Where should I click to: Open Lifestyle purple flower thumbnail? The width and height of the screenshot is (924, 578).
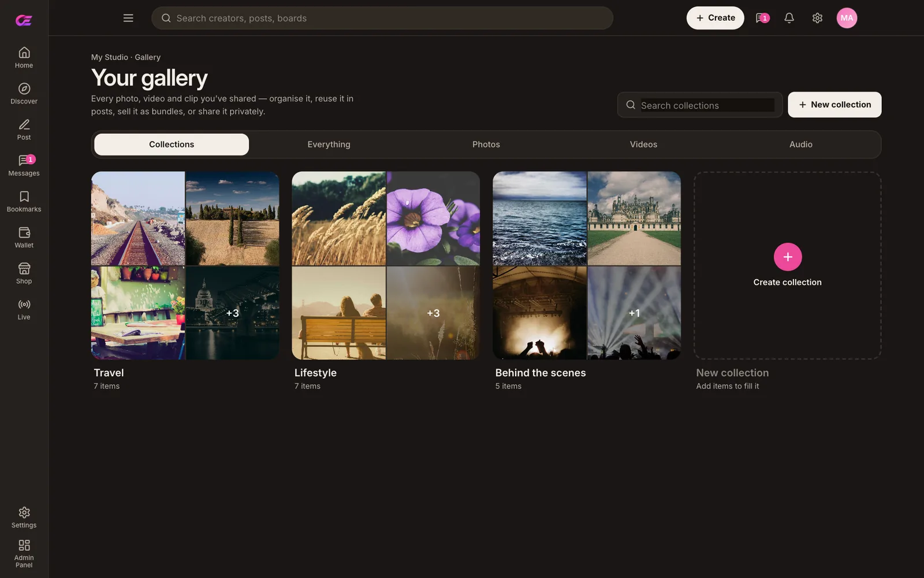click(433, 218)
